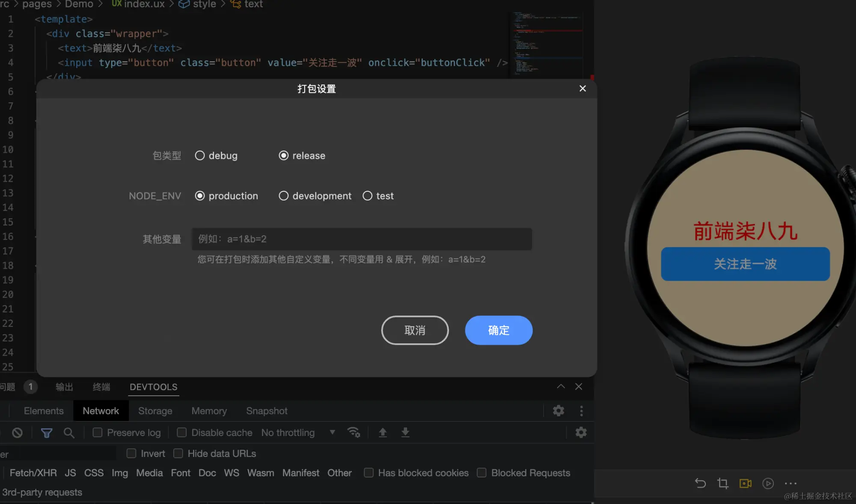
Task: Toggle the network filter funnel icon
Action: pyautogui.click(x=46, y=433)
